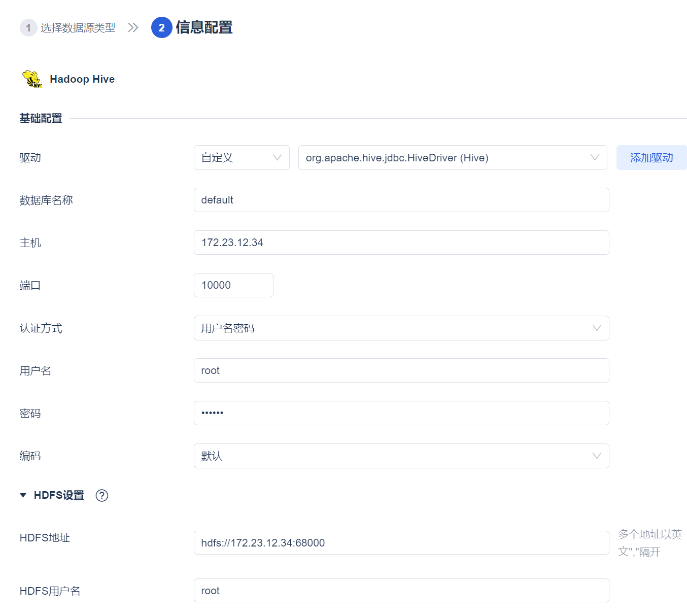Click the Hadoop Hive title text
Viewport: 687px width, 616px height.
pyautogui.click(x=82, y=79)
